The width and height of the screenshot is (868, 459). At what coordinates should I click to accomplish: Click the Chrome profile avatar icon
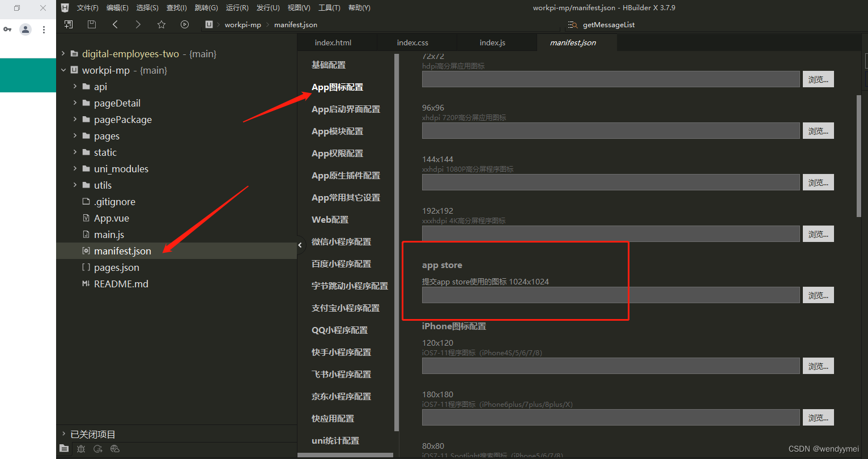(x=25, y=29)
